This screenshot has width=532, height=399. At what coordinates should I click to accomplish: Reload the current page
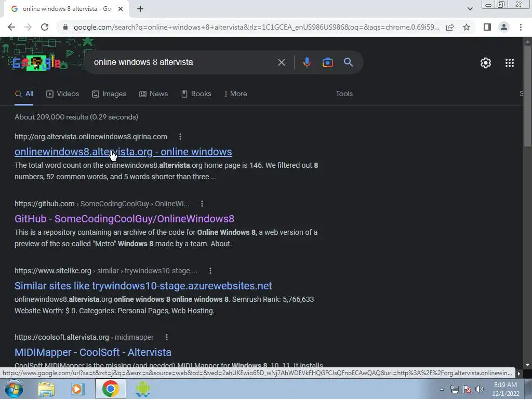coord(45,27)
